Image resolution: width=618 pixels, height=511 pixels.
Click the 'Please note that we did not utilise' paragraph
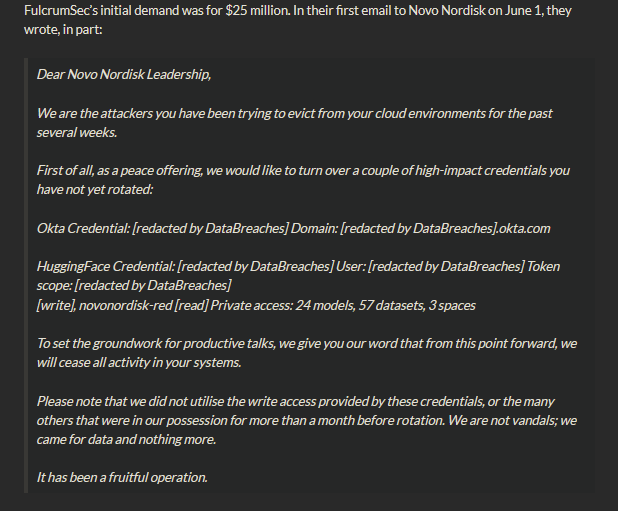click(x=307, y=420)
